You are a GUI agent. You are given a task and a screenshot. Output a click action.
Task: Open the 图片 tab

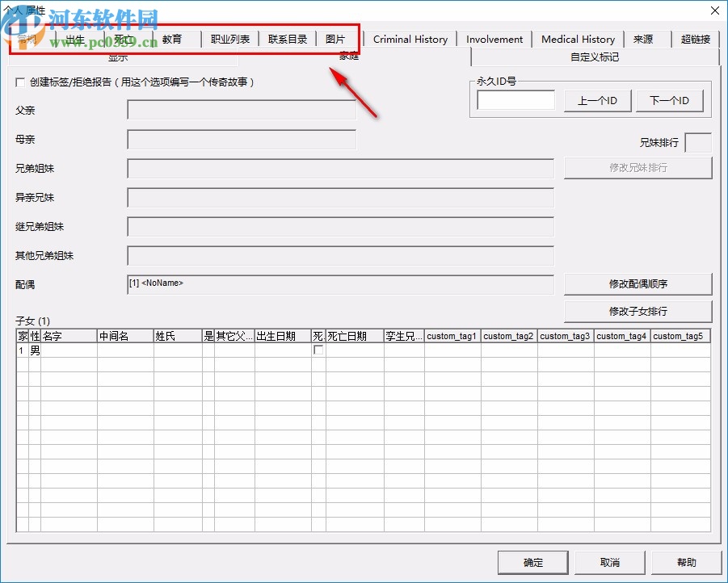(x=336, y=39)
